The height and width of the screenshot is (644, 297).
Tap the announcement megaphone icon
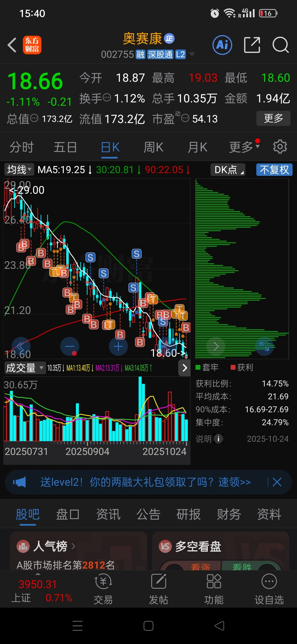[19, 482]
